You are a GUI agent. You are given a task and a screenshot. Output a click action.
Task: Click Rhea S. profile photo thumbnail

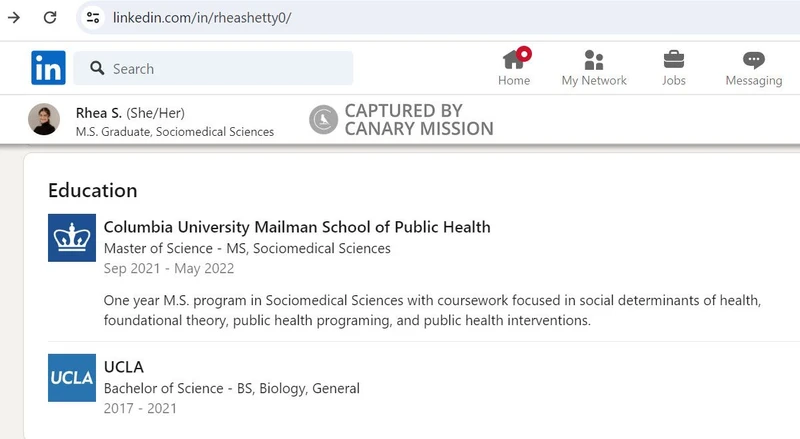44,120
